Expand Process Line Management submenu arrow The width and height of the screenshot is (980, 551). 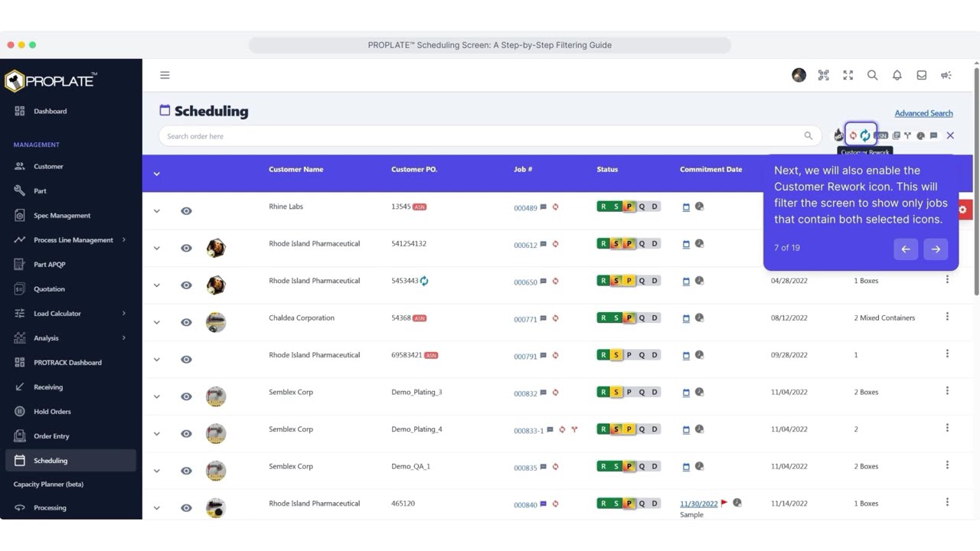coord(124,240)
